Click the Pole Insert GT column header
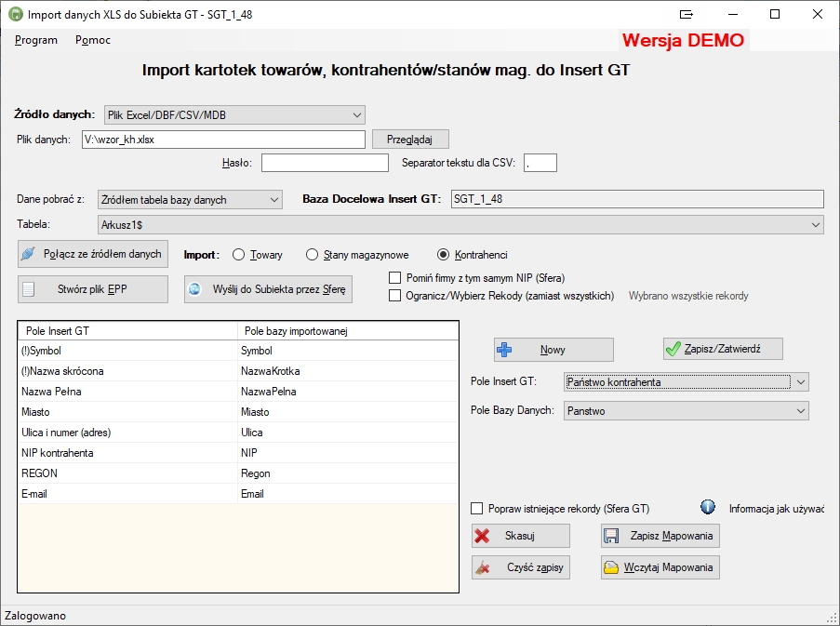 [127, 331]
